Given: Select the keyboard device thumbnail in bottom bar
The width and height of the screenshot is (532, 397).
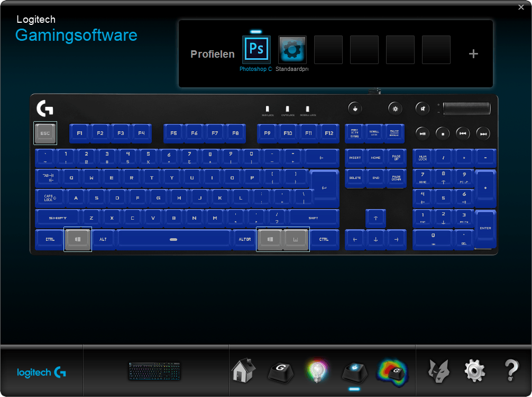Looking at the screenshot, I should click(x=154, y=371).
